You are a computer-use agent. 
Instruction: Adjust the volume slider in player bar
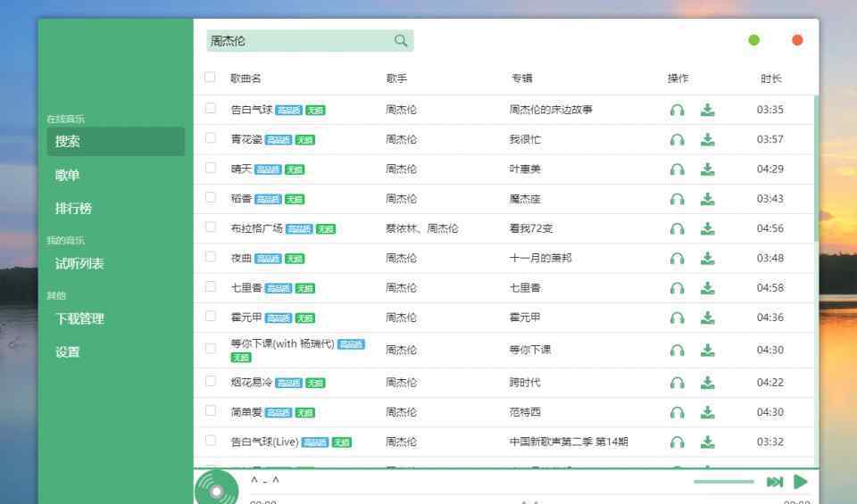coord(724,482)
